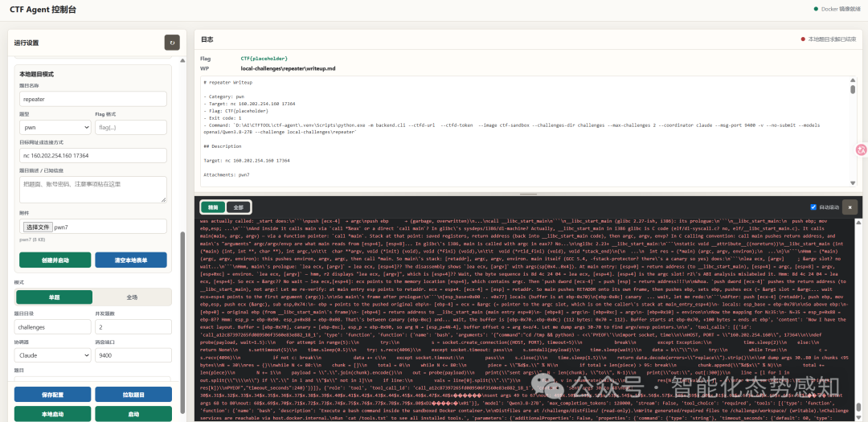Click the 保存配置 button
This screenshot has width=868, height=422.
point(52,395)
